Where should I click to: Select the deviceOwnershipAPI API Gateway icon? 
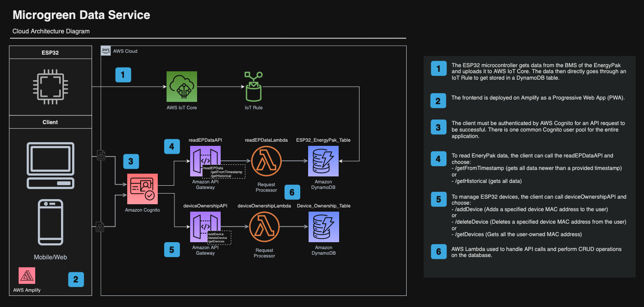point(205,227)
